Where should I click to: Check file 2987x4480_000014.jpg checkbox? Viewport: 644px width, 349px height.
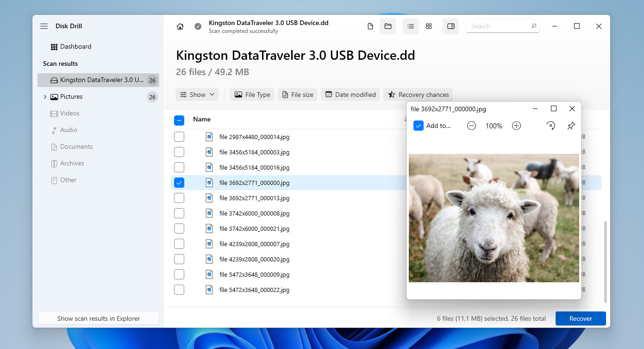[179, 137]
